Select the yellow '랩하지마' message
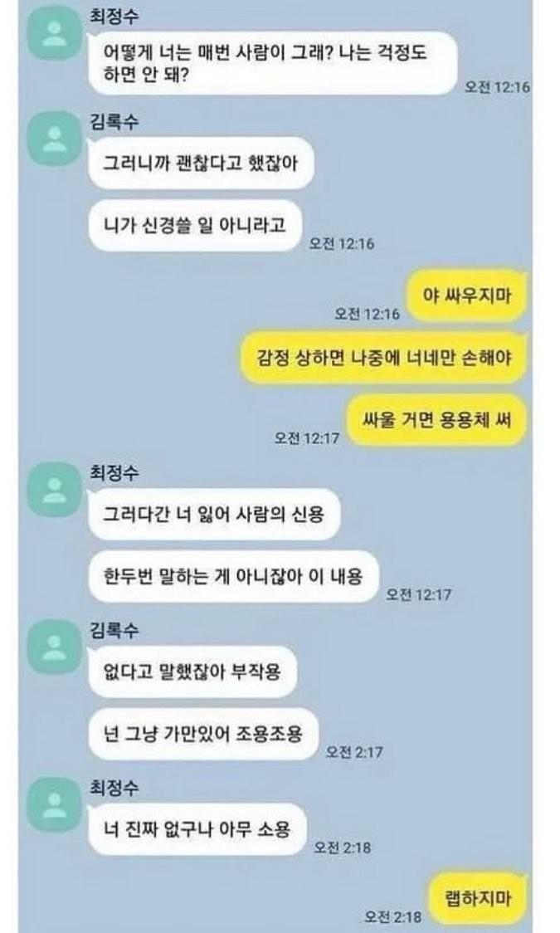 coord(478,897)
